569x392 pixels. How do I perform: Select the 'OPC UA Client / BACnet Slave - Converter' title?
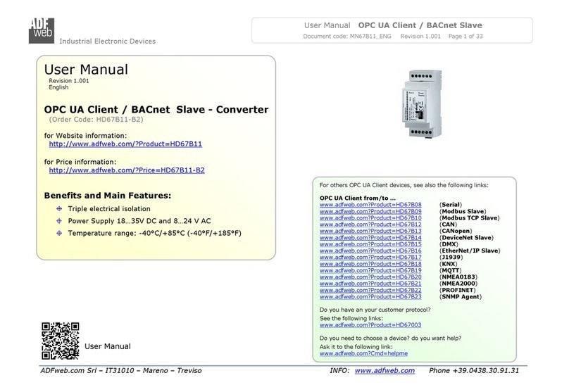pos(156,110)
